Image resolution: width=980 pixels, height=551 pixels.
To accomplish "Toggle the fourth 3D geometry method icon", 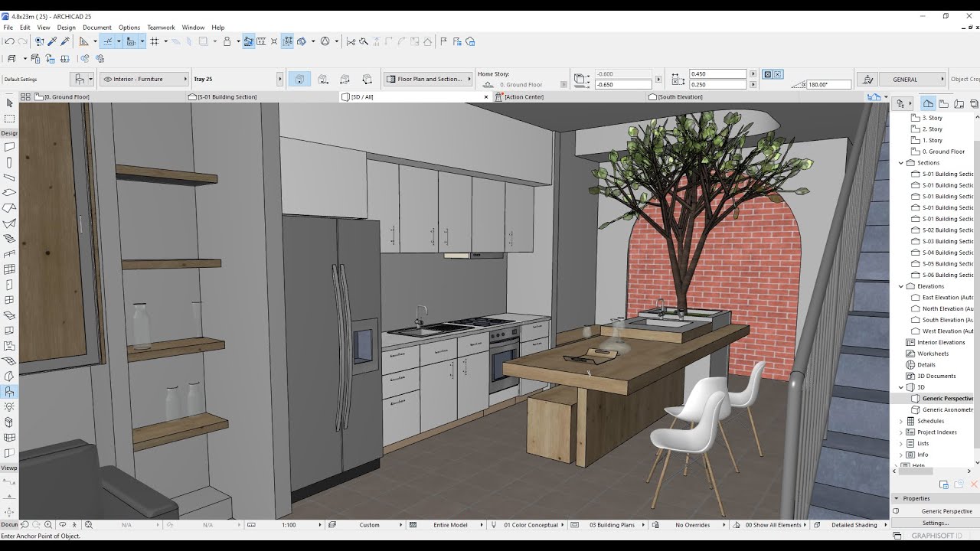I will coord(367,79).
